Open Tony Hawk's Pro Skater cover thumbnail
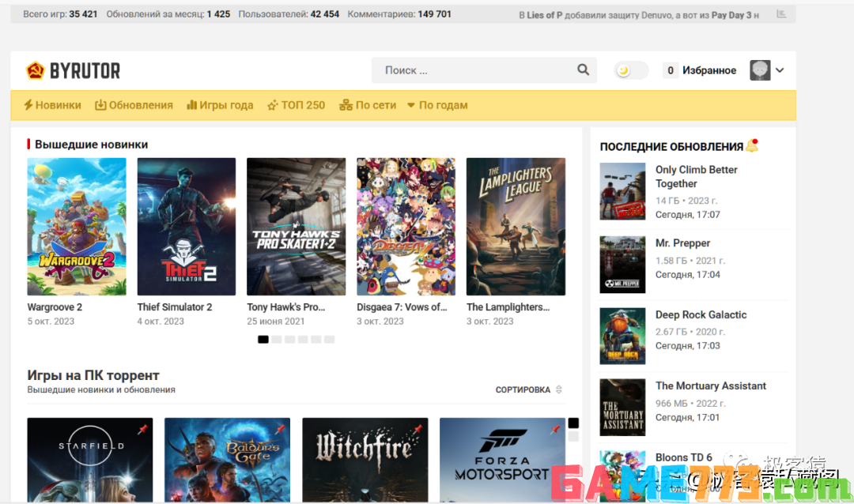 click(297, 227)
